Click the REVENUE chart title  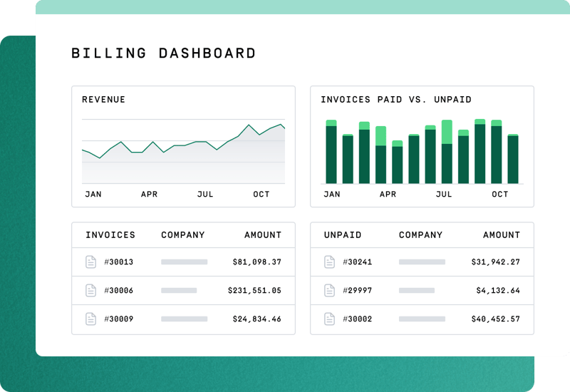point(103,100)
